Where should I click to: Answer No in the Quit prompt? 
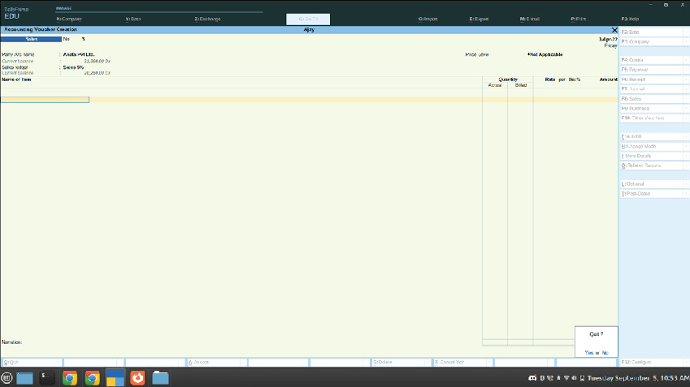(x=605, y=353)
